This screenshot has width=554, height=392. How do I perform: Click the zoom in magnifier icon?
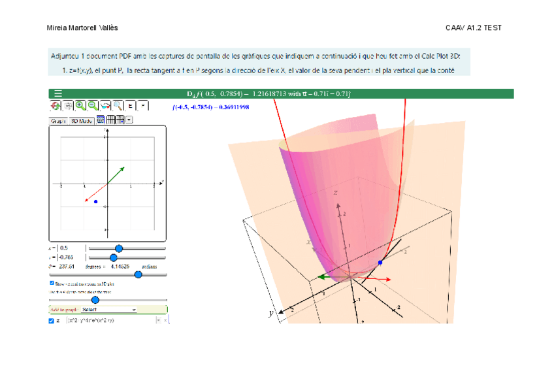pyautogui.click(x=80, y=106)
